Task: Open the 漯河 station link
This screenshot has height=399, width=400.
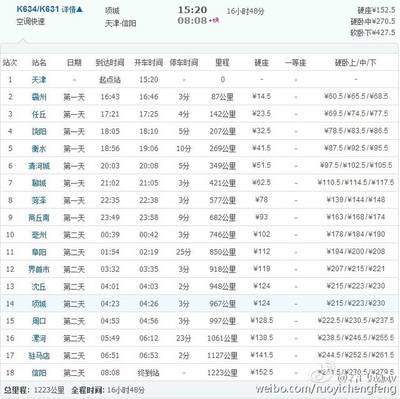Action: 39,338
